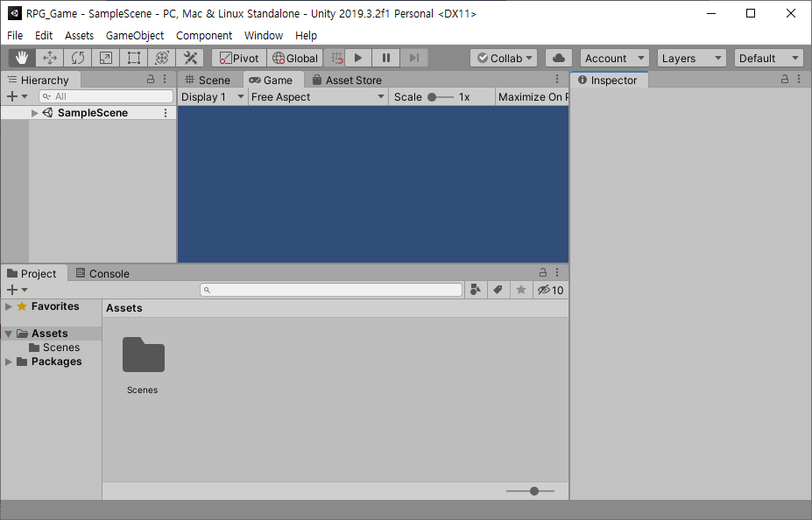Viewport: 812px width, 520px height.
Task: Open the Collab dropdown
Action: (x=504, y=58)
